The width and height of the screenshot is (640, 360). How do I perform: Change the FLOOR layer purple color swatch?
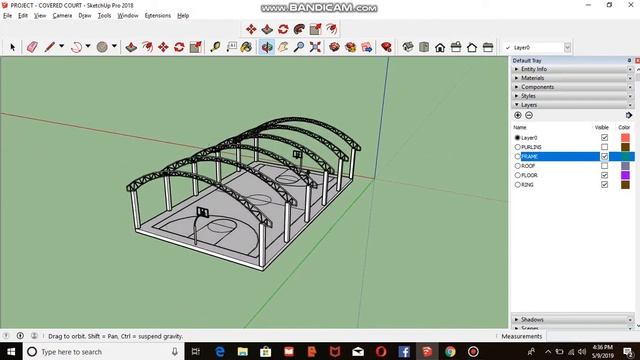625,175
